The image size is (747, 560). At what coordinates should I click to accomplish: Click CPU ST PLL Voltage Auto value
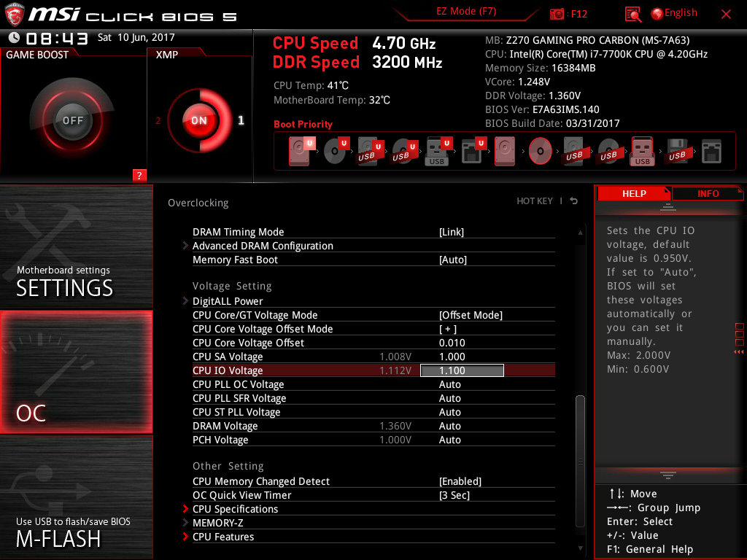[449, 412]
